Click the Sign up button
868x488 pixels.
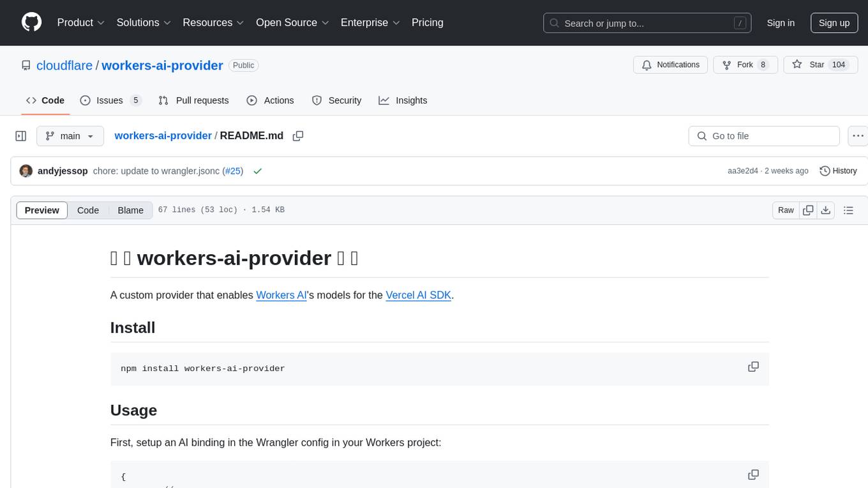834,23
